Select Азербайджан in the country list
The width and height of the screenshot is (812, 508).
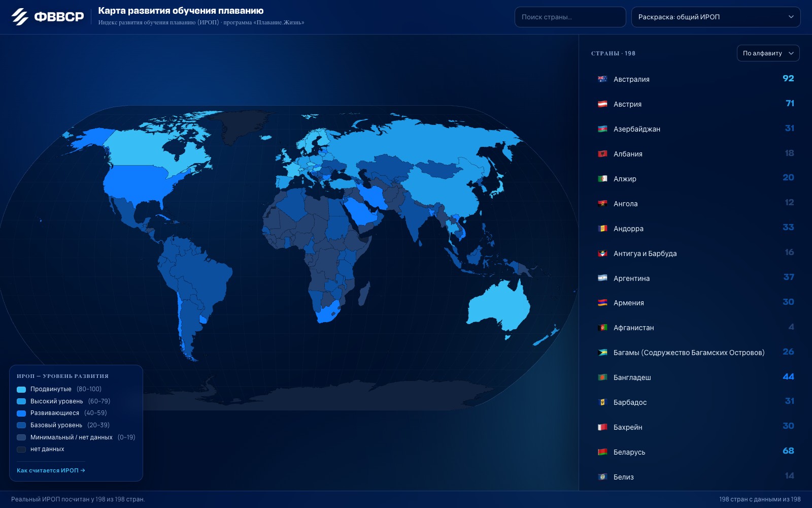tap(695, 129)
